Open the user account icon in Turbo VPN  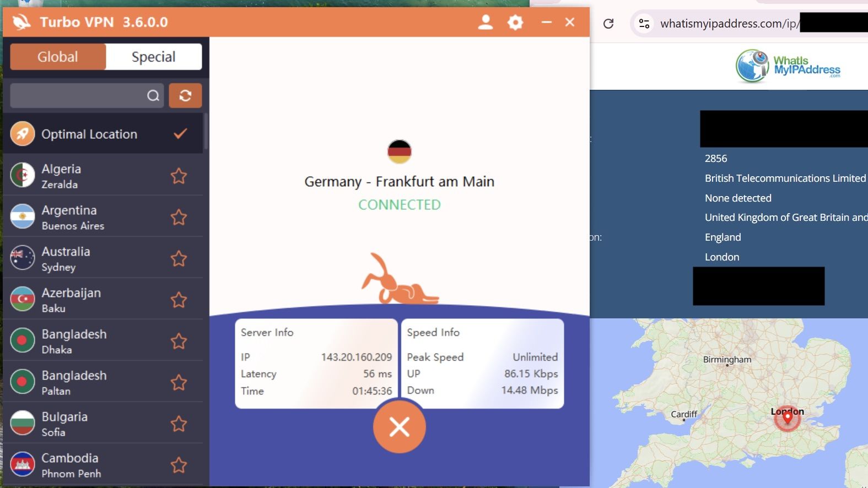click(x=486, y=22)
